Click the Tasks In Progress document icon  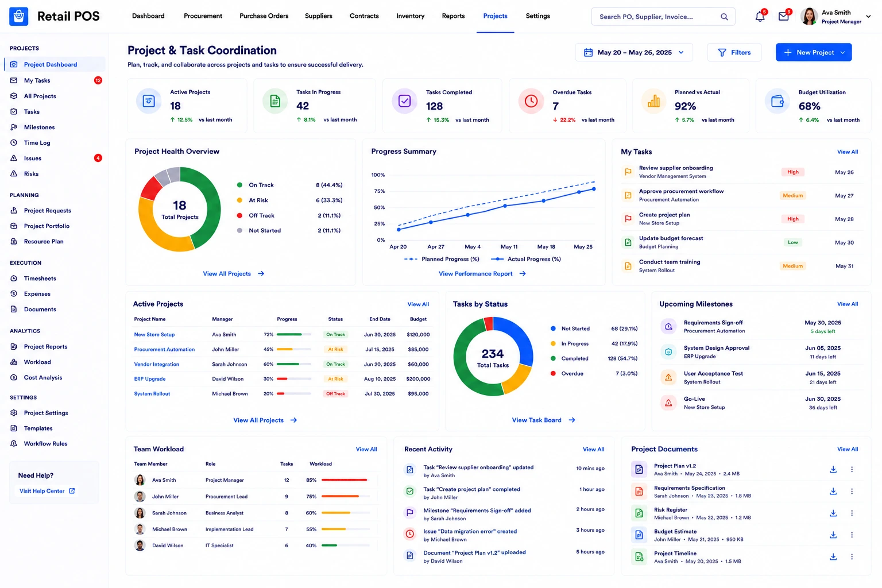[275, 101]
